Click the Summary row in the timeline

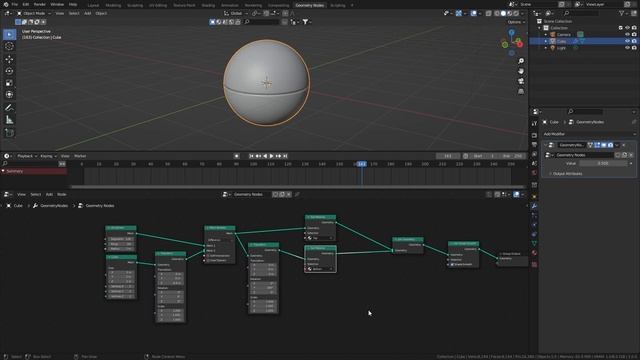[x=34, y=171]
